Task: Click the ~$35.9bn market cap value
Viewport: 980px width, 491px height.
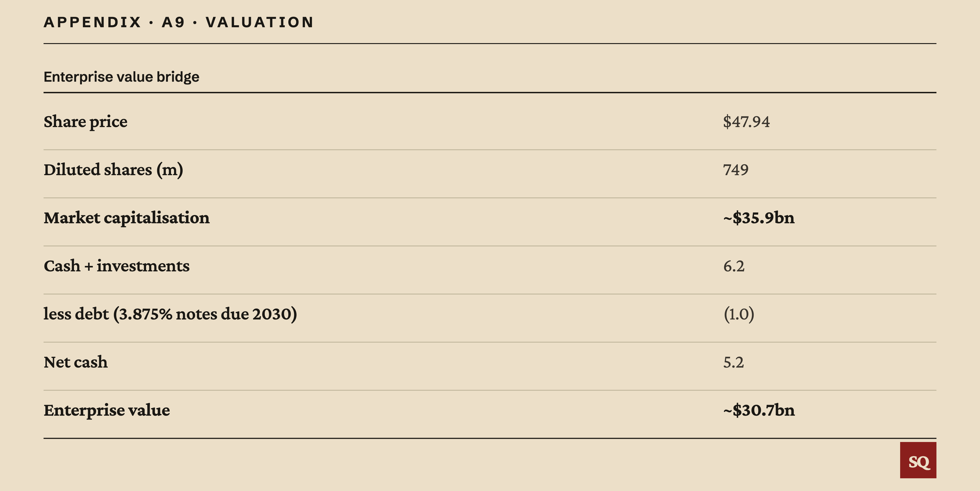Action: (x=759, y=218)
